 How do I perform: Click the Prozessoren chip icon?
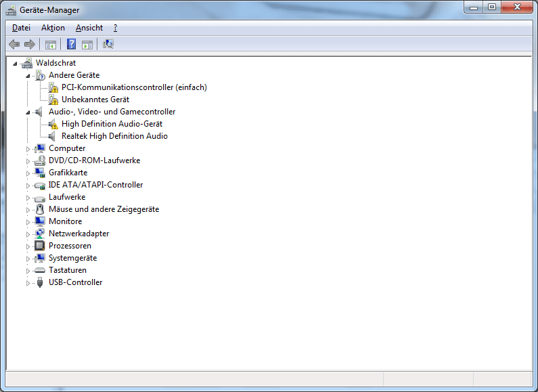click(40, 246)
